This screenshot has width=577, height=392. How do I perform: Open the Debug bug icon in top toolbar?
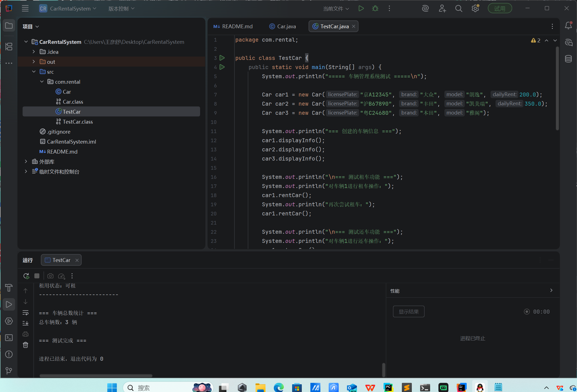[x=375, y=9]
